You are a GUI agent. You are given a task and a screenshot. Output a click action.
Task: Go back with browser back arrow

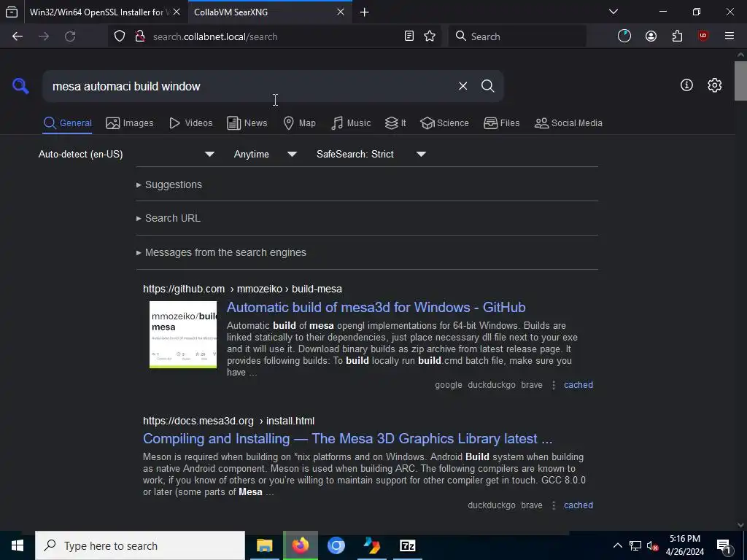[x=18, y=36]
